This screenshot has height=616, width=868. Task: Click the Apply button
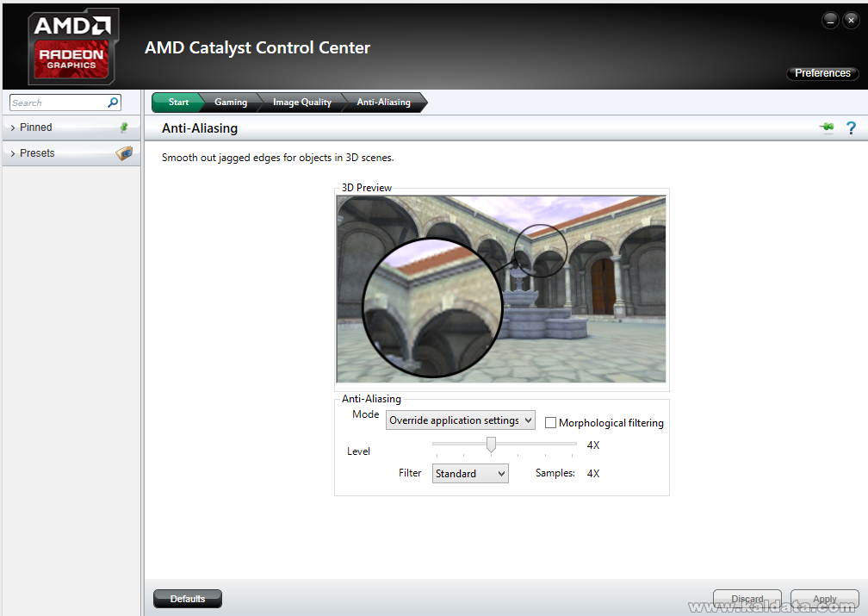tap(825, 599)
